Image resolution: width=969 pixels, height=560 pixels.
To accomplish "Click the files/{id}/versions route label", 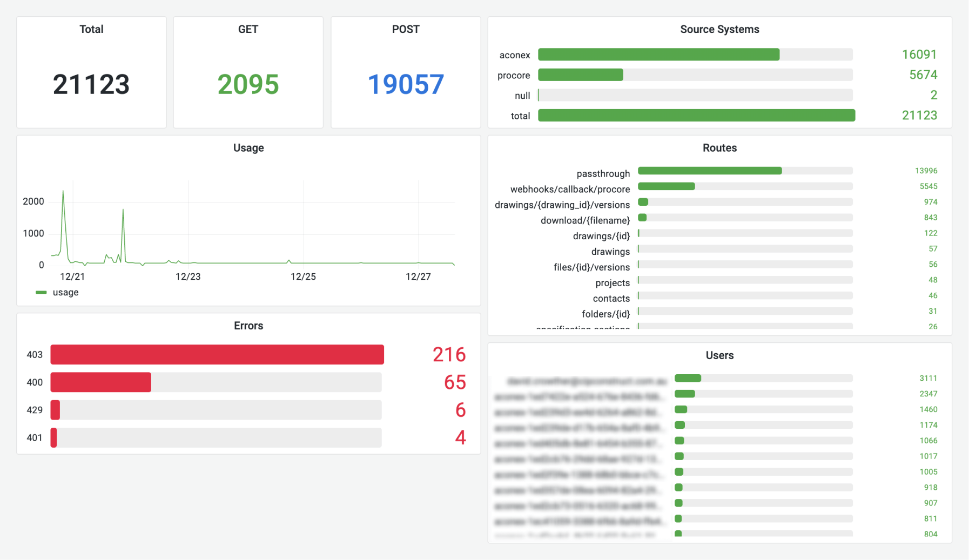I will [592, 267].
